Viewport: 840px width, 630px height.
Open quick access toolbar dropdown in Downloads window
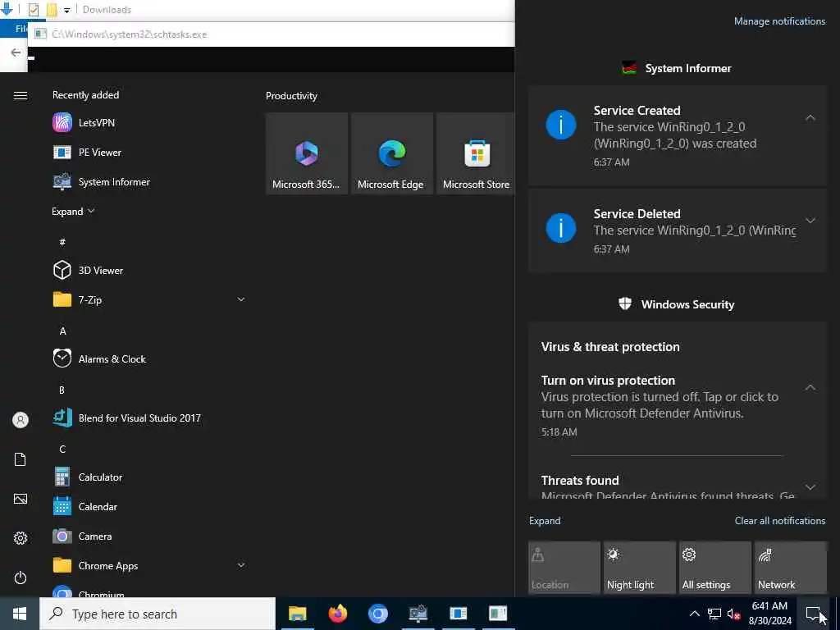(x=66, y=10)
